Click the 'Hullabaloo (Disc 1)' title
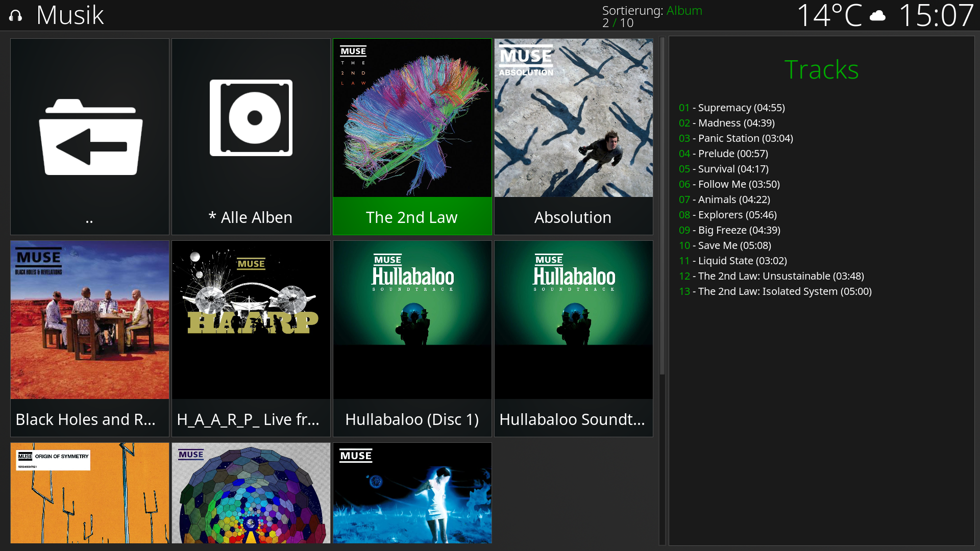 click(x=412, y=419)
